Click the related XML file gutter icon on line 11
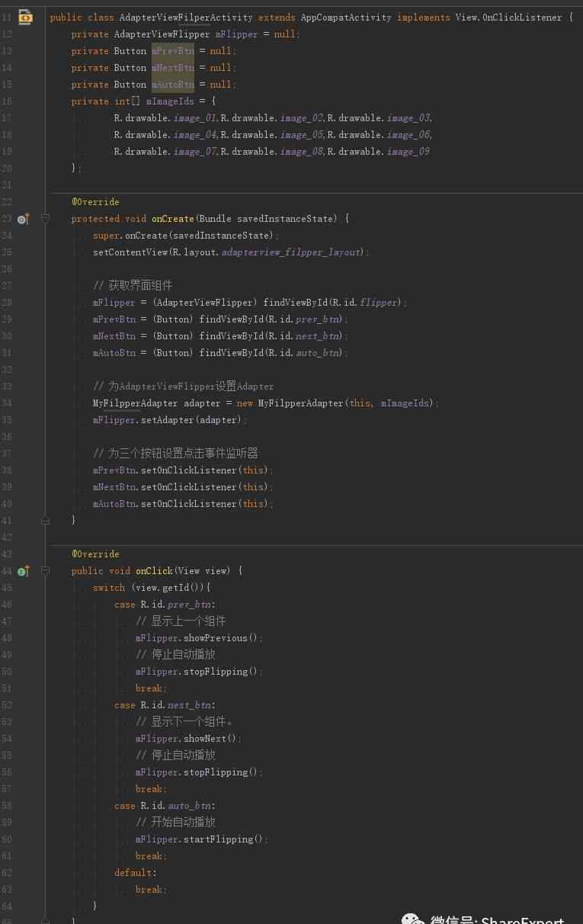Viewport: 583px width, 924px height. (25, 17)
